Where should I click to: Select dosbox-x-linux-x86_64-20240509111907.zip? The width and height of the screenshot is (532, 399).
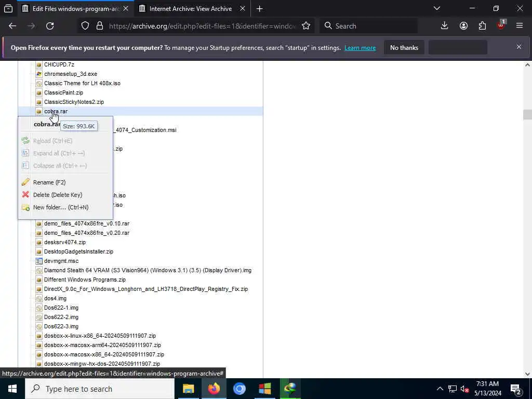[100, 336]
